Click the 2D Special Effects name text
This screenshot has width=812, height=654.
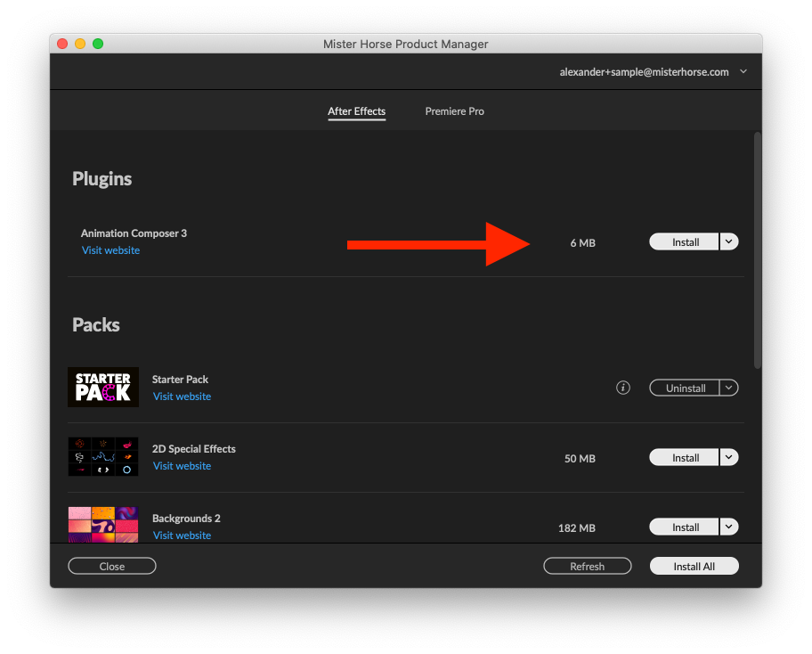tap(194, 449)
